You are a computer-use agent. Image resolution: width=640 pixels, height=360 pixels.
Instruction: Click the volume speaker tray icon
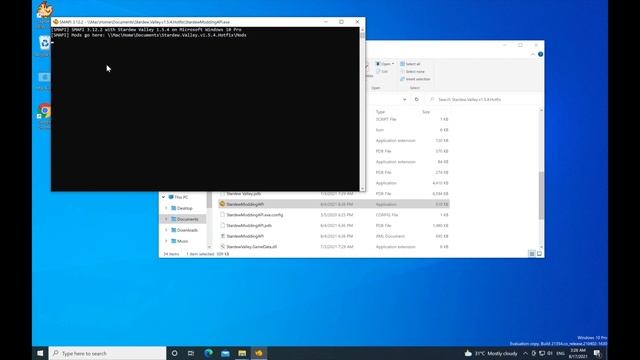549,353
